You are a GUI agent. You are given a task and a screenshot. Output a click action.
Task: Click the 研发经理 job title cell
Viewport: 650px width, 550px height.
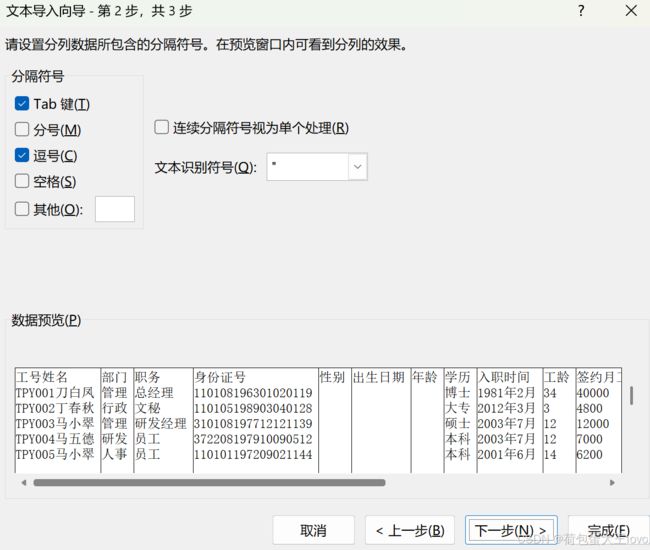point(160,423)
